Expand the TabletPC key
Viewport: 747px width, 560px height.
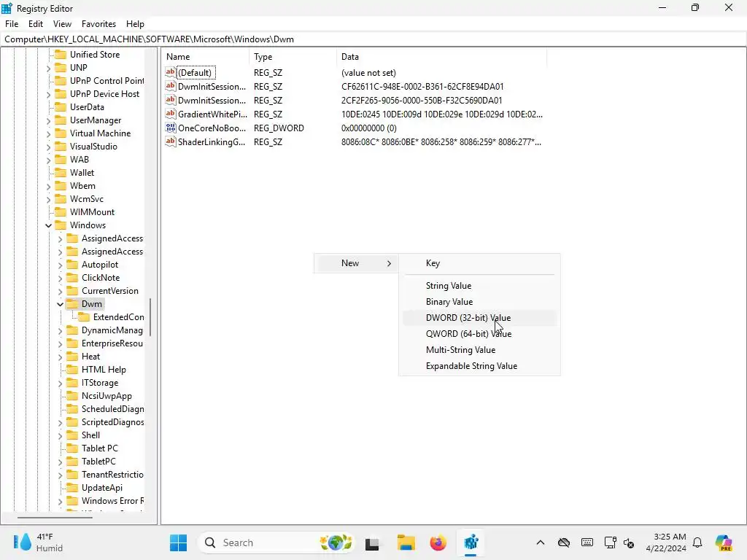click(60, 462)
